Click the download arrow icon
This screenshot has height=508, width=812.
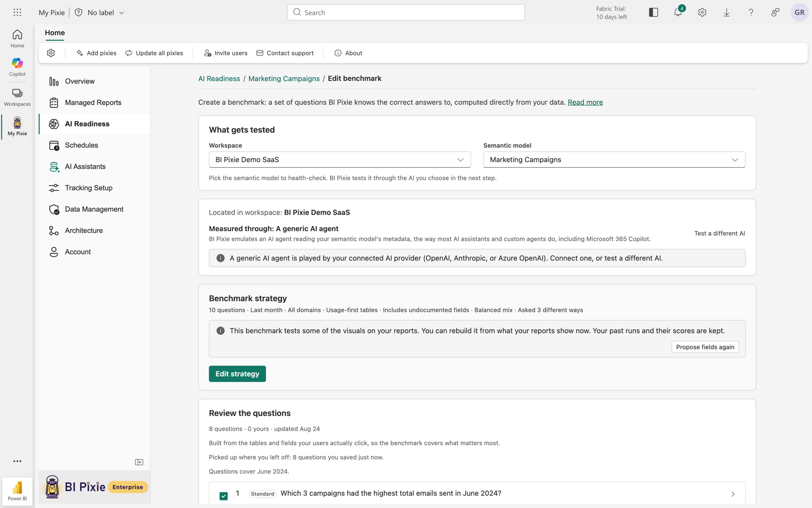(726, 12)
